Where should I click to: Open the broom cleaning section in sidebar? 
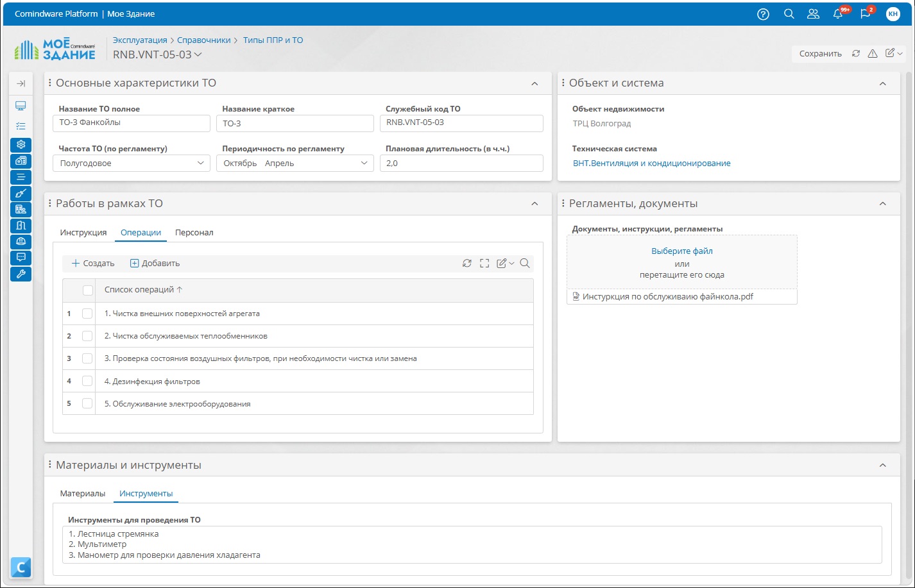21,193
